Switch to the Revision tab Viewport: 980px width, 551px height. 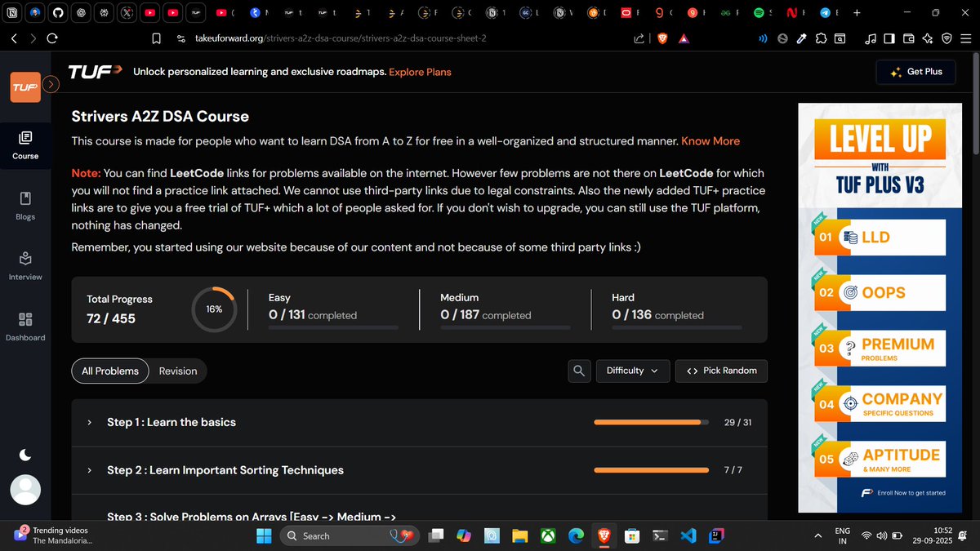pos(178,371)
